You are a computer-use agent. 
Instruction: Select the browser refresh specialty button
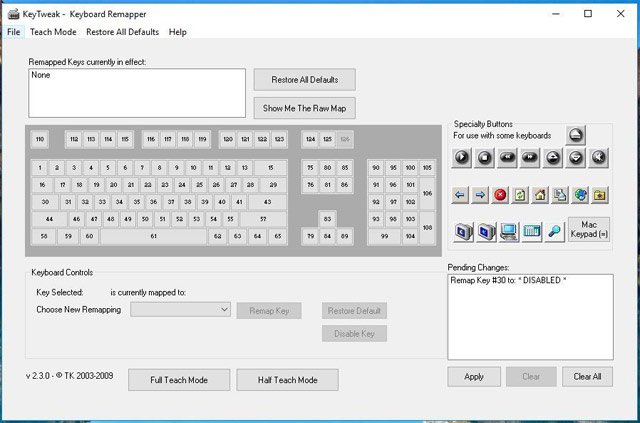click(x=521, y=195)
